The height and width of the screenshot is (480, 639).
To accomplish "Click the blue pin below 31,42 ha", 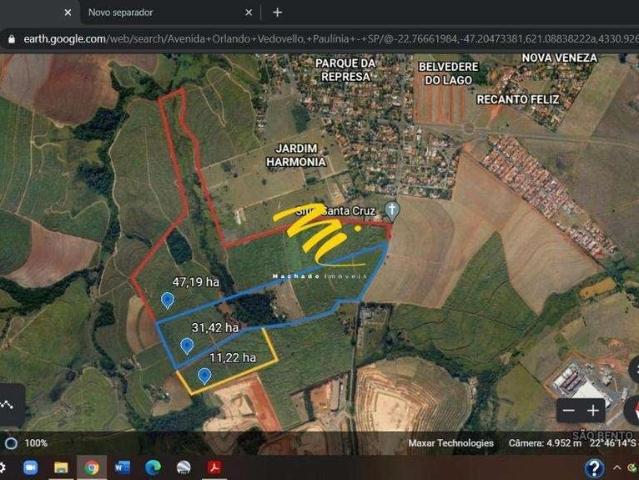I will (186, 346).
